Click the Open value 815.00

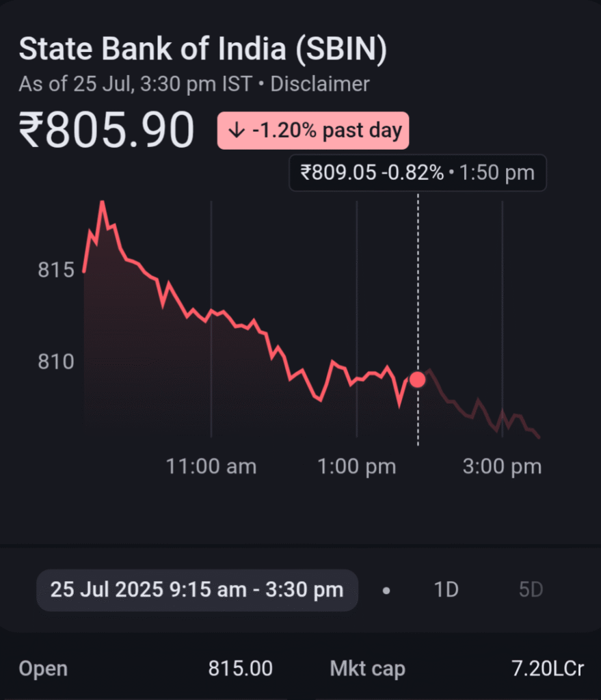(240, 669)
